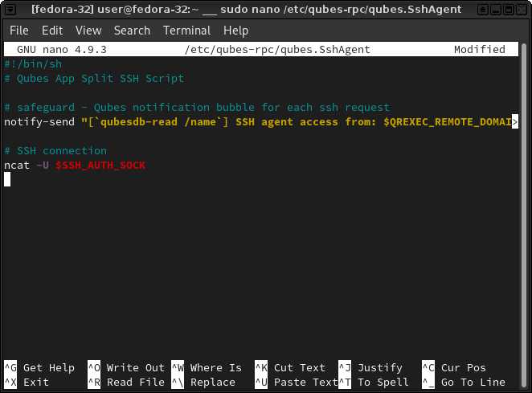Open the Search menu
The height and width of the screenshot is (393, 532).
(x=132, y=31)
